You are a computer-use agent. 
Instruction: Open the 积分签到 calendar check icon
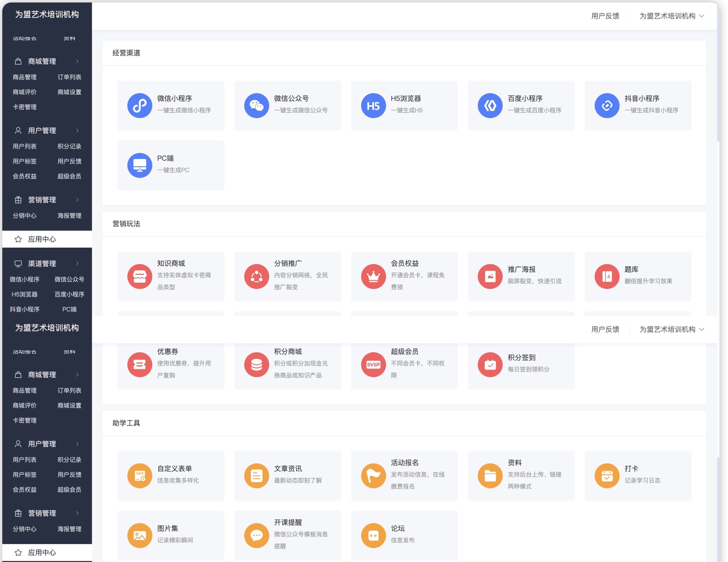[x=490, y=364]
